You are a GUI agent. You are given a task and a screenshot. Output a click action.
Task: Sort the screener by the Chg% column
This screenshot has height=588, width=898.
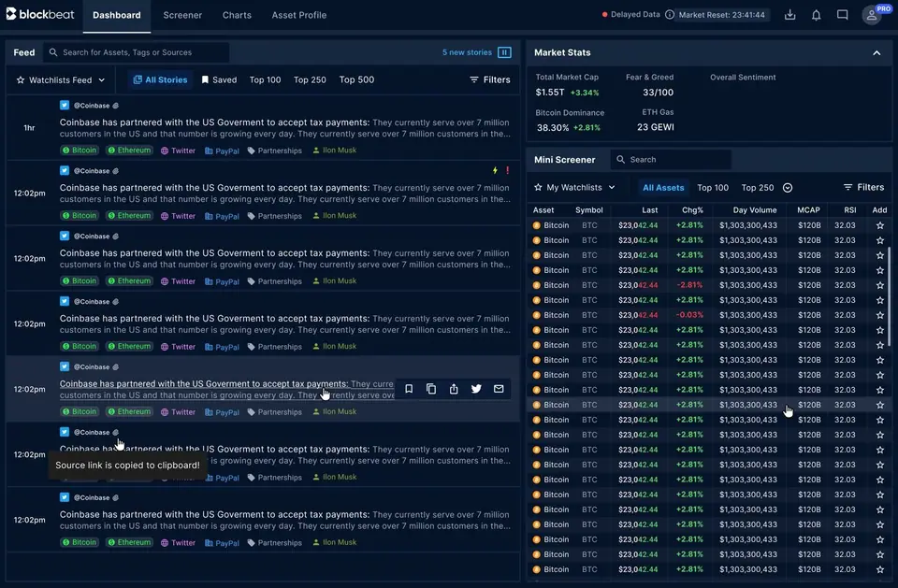tap(692, 210)
